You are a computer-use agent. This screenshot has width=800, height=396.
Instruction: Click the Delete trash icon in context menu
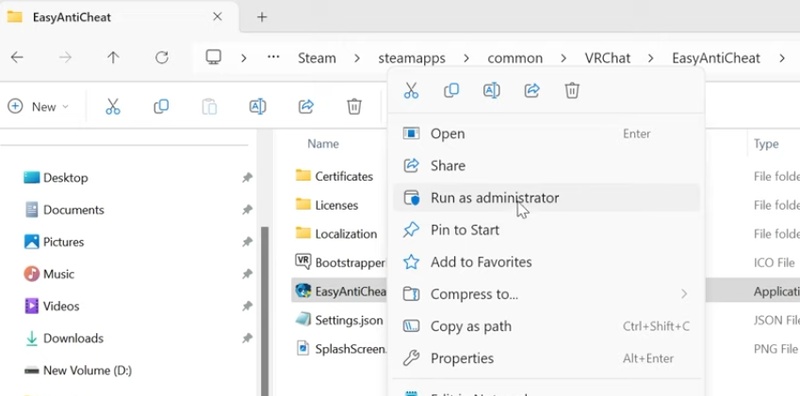[572, 91]
